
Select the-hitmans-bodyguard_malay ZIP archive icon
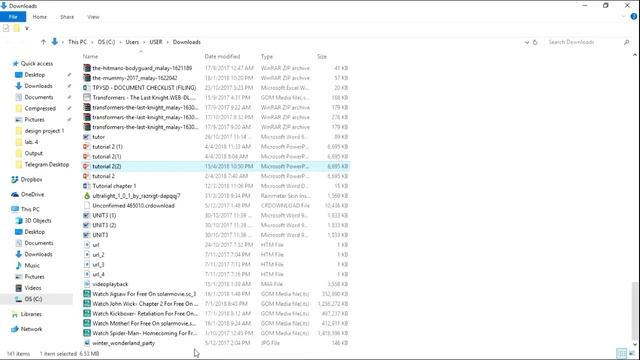click(87, 68)
